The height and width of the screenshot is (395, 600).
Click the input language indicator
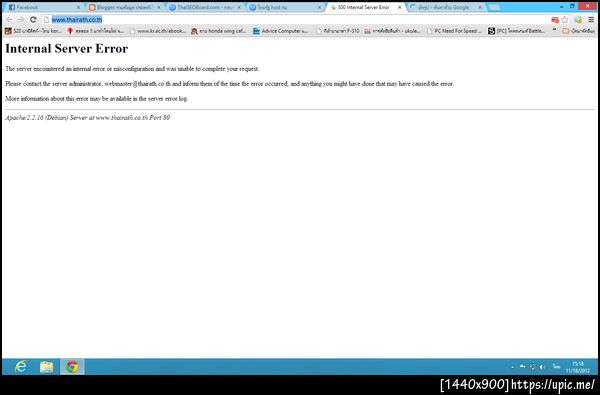556,367
